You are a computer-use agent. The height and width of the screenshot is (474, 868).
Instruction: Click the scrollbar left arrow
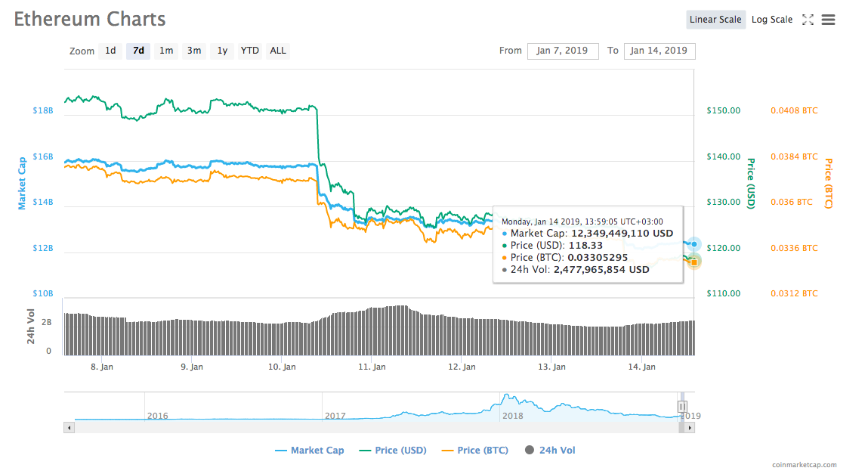(x=70, y=427)
